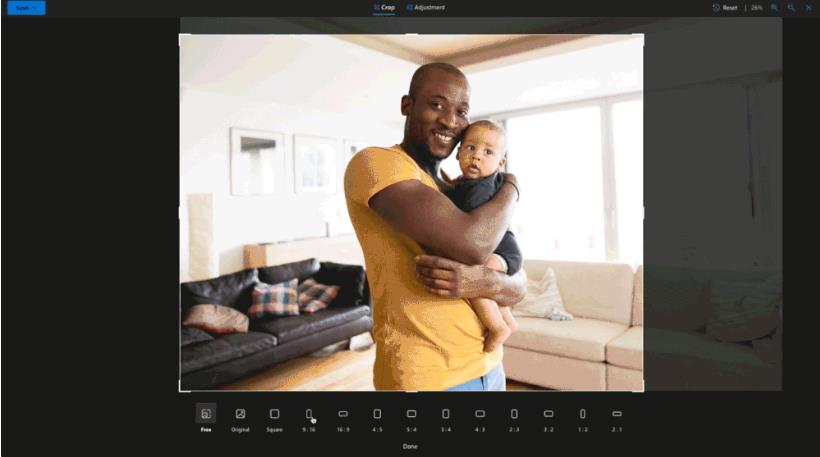Pick the 4:3 aspect ratio
This screenshot has width=820, height=457.
coord(480,414)
